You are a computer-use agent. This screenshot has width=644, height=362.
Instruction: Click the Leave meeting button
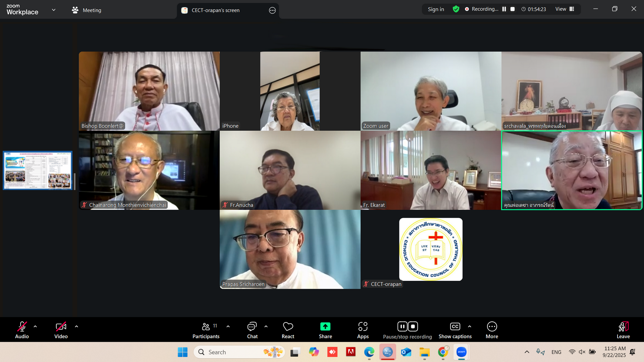pyautogui.click(x=623, y=330)
